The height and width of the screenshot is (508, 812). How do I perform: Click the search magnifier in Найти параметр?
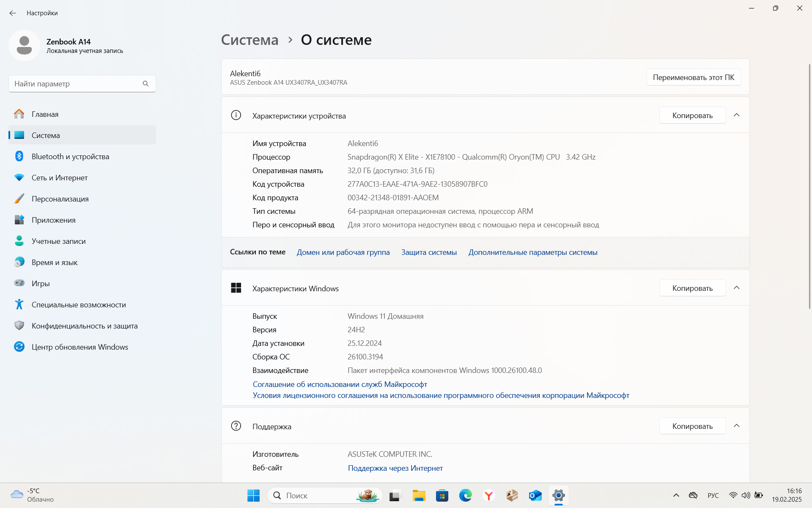tap(145, 84)
